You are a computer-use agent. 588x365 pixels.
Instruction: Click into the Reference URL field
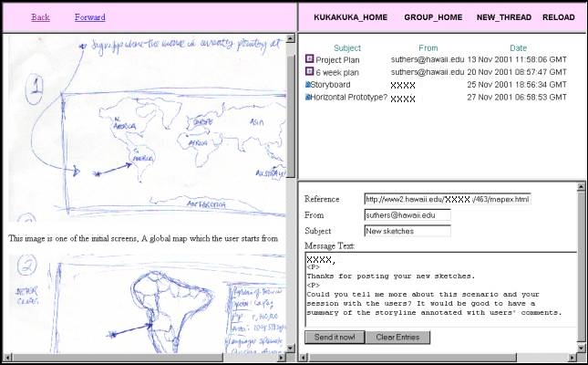(x=447, y=199)
